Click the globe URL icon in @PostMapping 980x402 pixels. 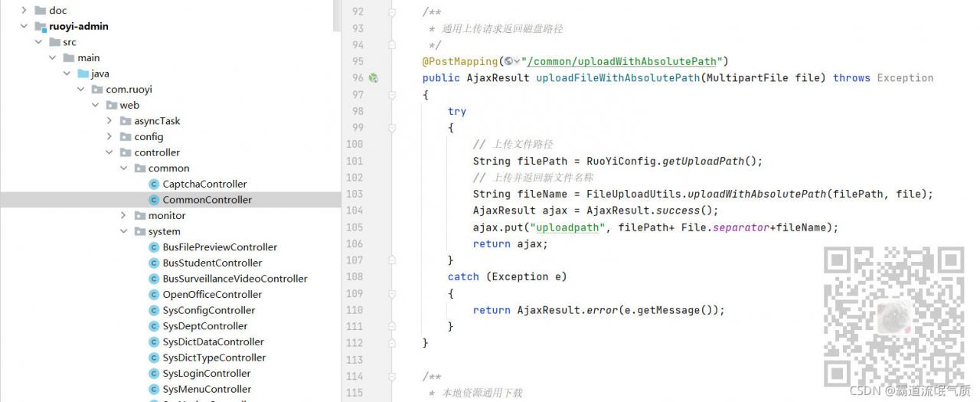tap(509, 61)
